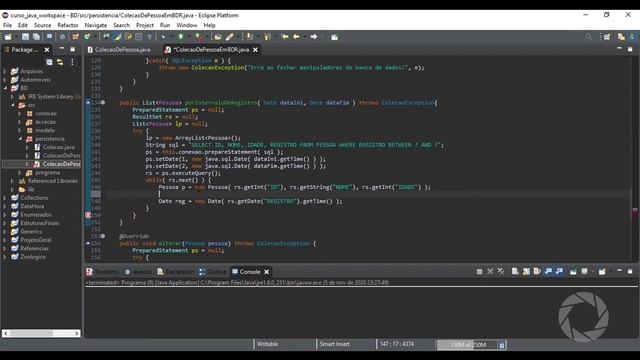Click Open Console icon in Console toolbar
The image size is (640, 360).
click(602, 271)
